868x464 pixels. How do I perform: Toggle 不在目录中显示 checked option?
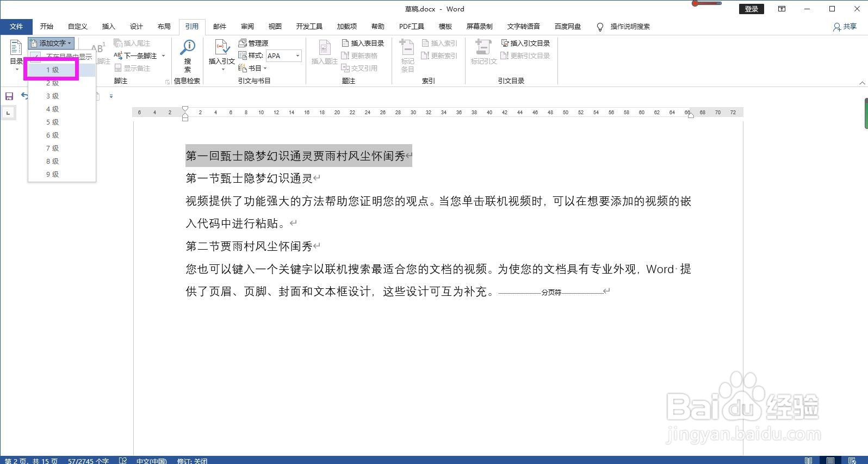[x=62, y=57]
